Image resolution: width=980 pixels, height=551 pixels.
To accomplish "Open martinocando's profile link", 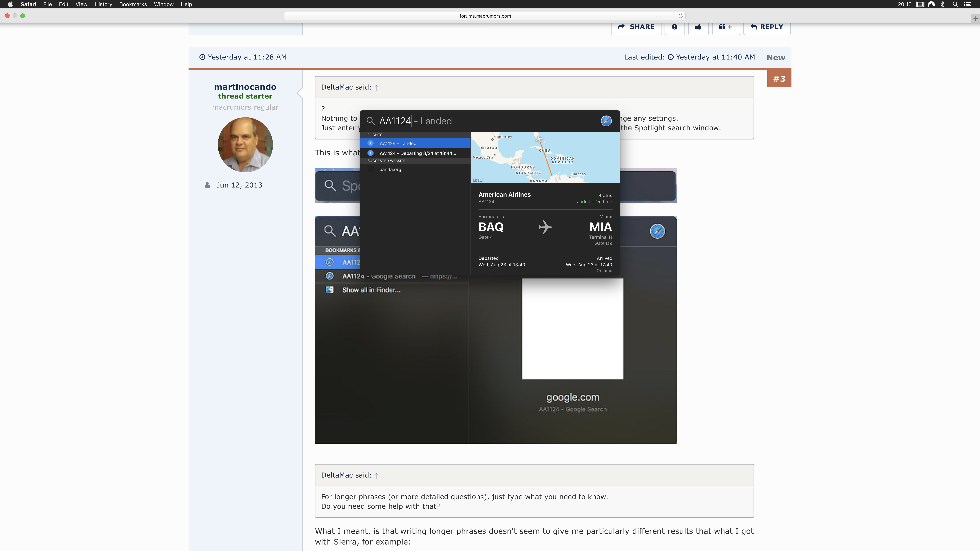I will click(245, 87).
